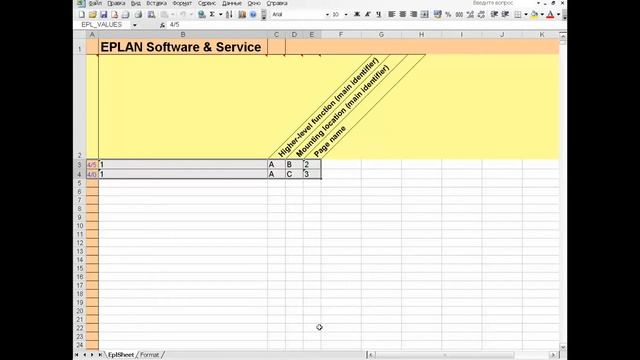640x360 pixels.
Task: Click the blue Help question mark icon
Action: click(253, 15)
